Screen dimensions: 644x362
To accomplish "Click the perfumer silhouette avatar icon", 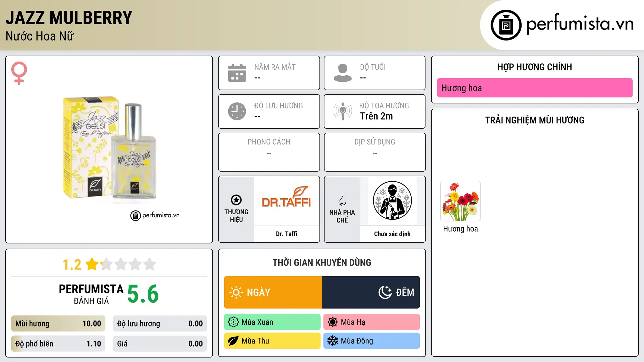I will pos(392,200).
